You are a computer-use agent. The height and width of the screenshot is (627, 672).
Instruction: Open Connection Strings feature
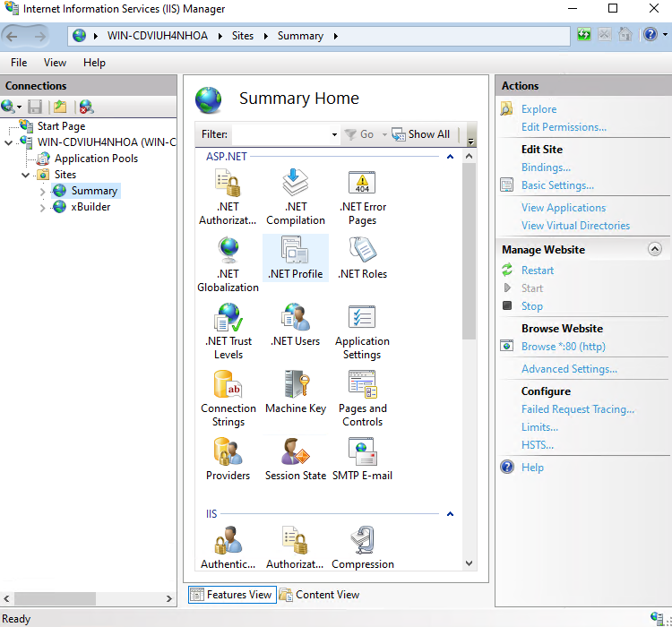(x=228, y=399)
